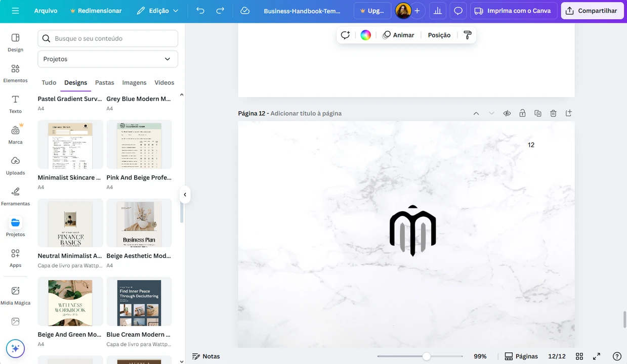The image size is (627, 364).
Task: Open the Arquivo menu
Action: click(46, 11)
